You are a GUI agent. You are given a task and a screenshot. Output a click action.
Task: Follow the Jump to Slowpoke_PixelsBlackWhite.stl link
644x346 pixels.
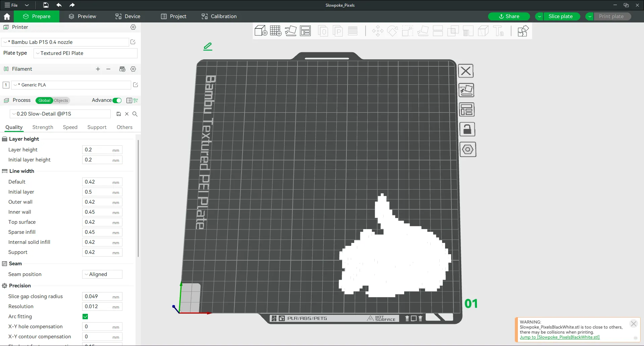(x=559, y=337)
